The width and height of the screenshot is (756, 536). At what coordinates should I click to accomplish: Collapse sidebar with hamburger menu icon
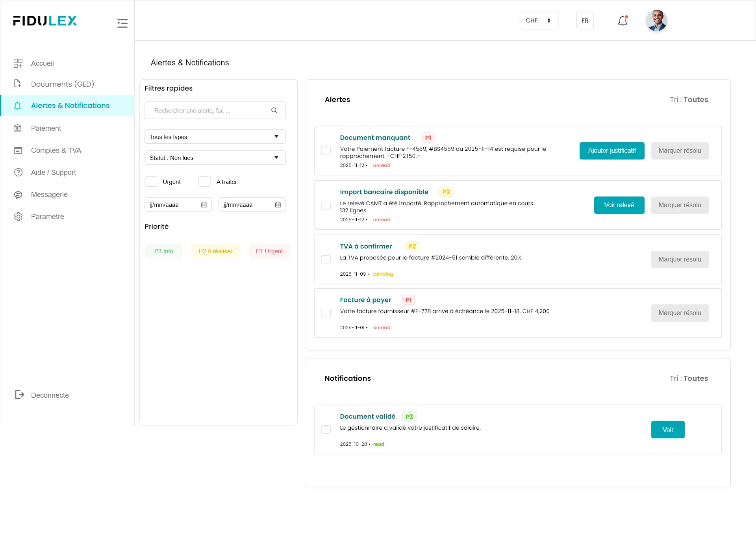[122, 23]
